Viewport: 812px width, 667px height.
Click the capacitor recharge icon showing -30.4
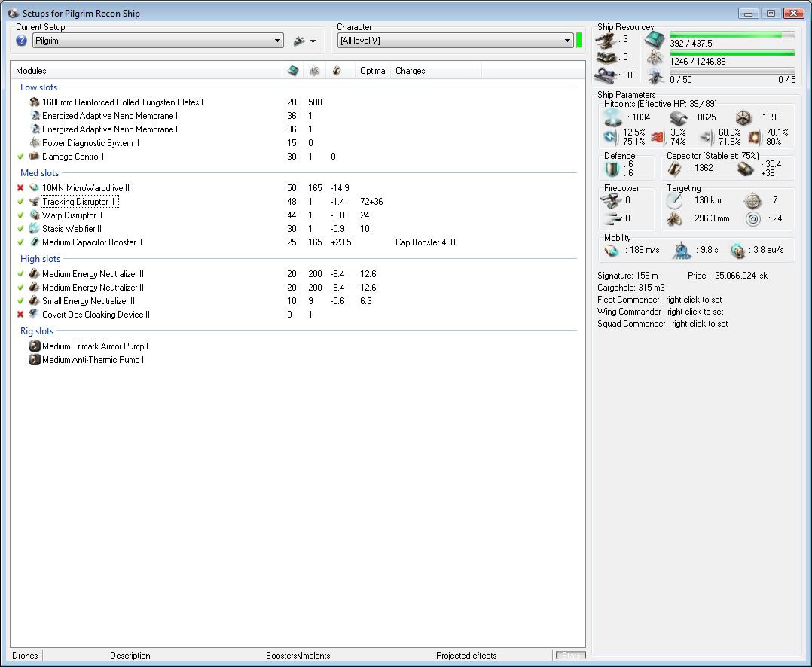745,168
